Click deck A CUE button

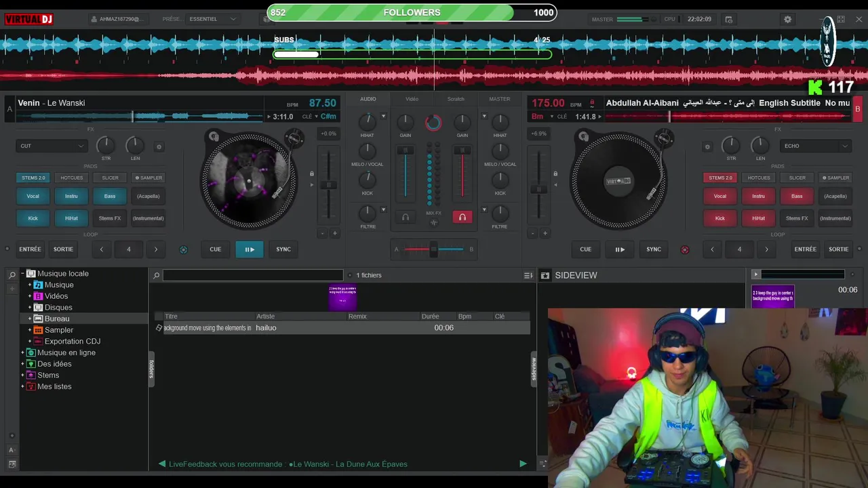[215, 249]
